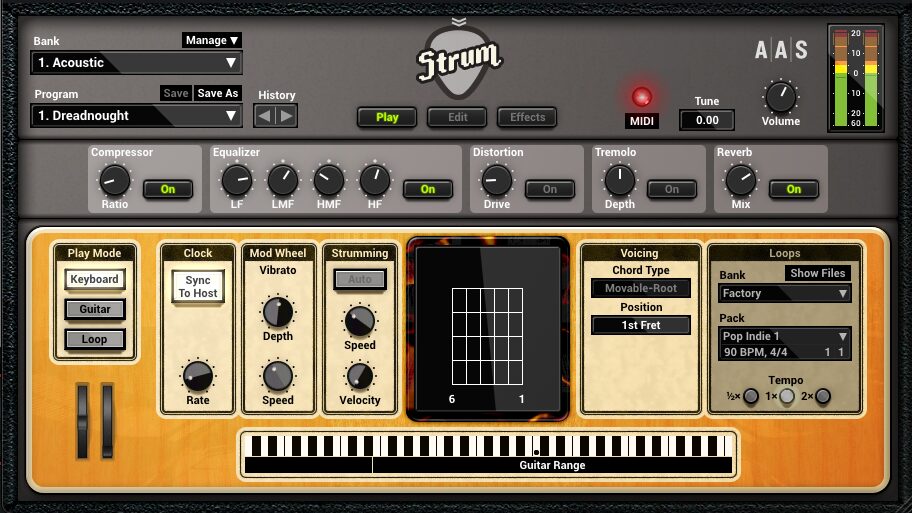
Task: Go forward in History with right arrow
Action: point(286,116)
